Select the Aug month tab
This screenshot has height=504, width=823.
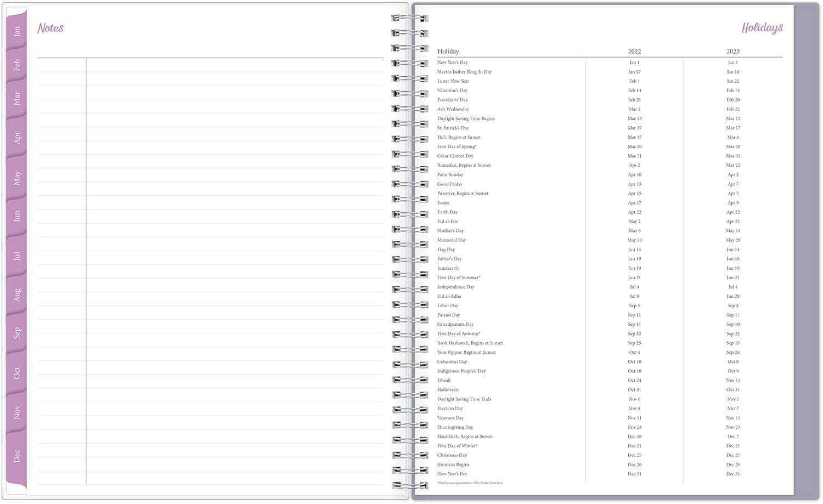(x=16, y=295)
